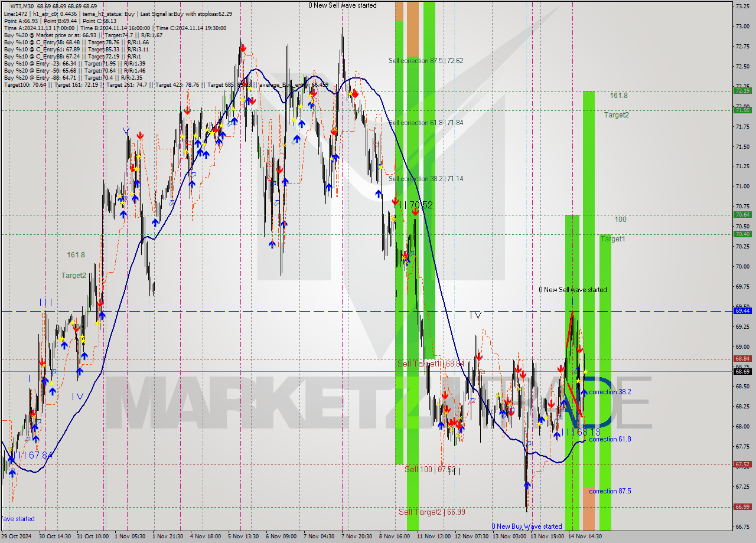Select the 'Sell correction 87.5 | 72.62' label

(x=426, y=61)
